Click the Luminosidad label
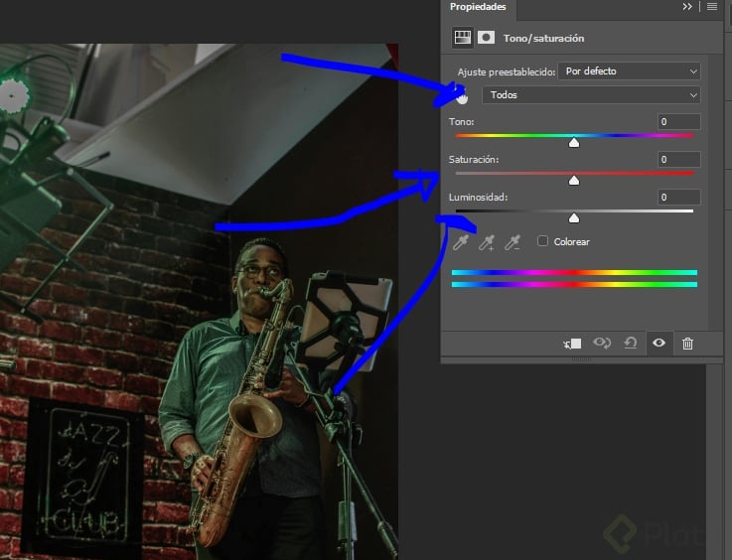 click(x=478, y=198)
